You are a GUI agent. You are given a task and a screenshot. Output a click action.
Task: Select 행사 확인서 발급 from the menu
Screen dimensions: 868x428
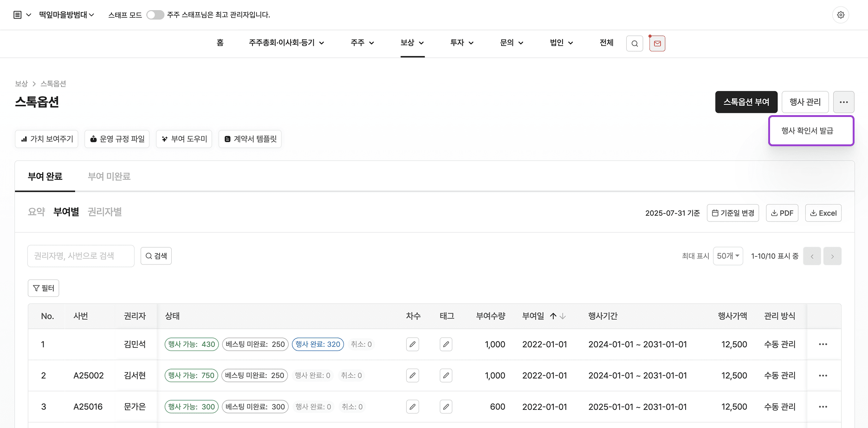pos(811,130)
